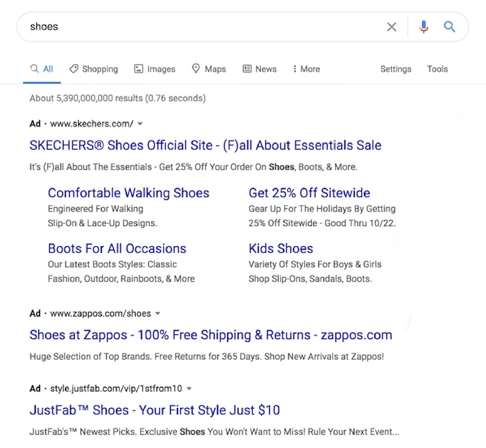This screenshot has width=486, height=448.
Task: Click the Engineered For Walking description line
Action: pyautogui.click(x=95, y=208)
